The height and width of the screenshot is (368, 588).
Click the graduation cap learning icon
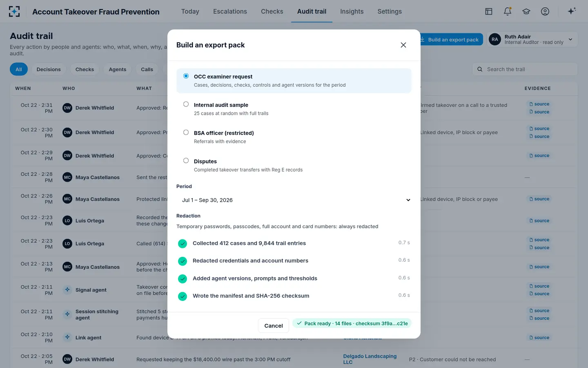(526, 11)
